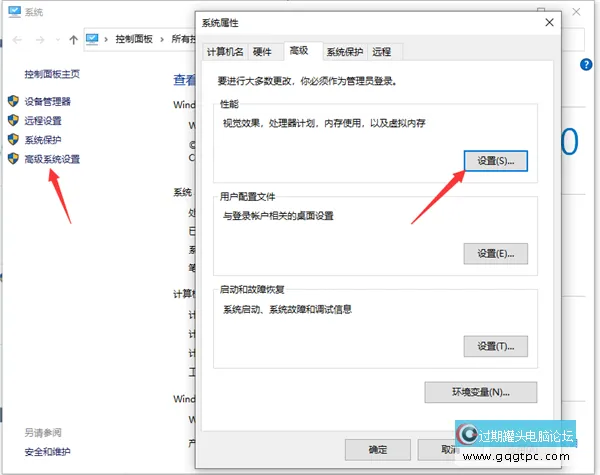Open startup and recovery 设置(T) button
This screenshot has width=600, height=475.
[x=496, y=346]
